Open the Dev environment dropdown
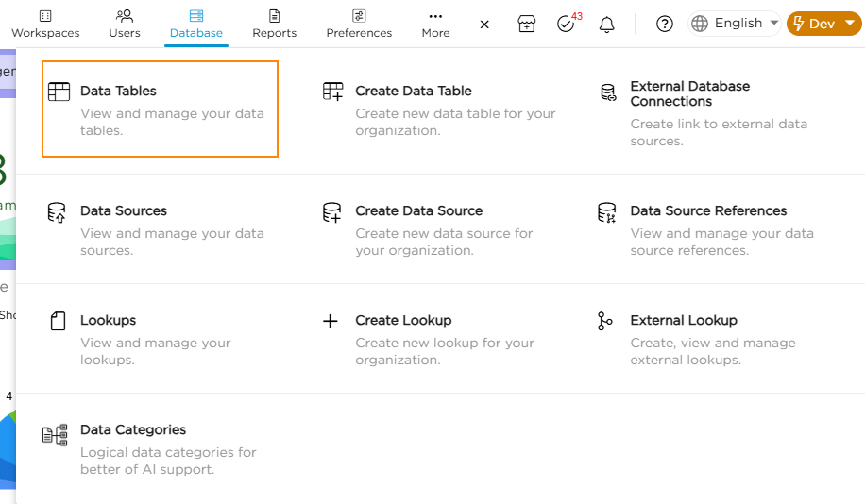Image resolution: width=865 pixels, height=504 pixels. pyautogui.click(x=823, y=24)
